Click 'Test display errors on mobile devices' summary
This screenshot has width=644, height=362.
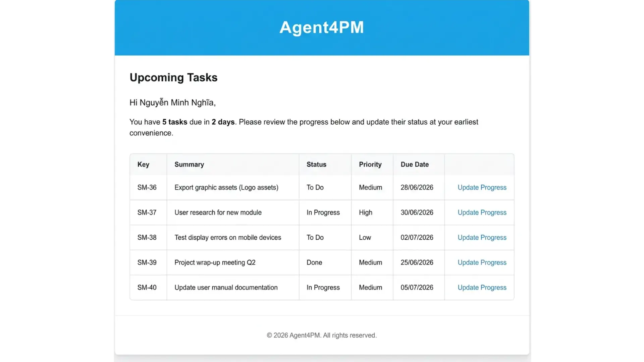coord(228,237)
